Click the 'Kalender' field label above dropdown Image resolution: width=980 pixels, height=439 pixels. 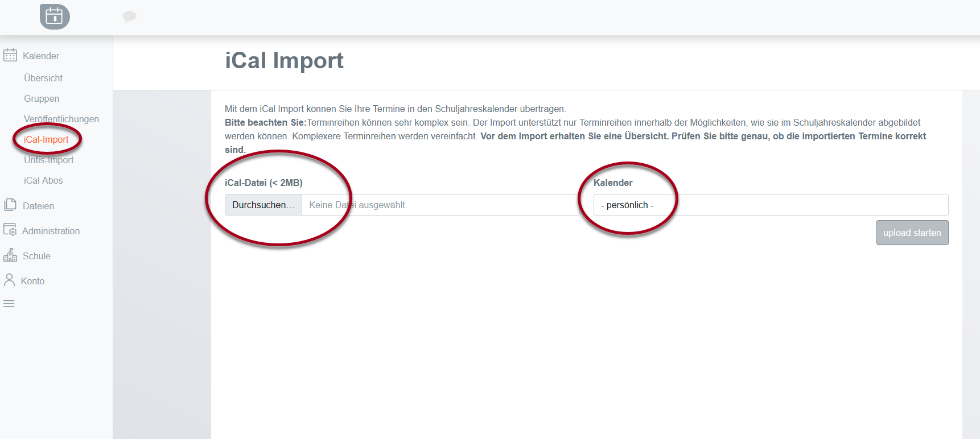[613, 183]
